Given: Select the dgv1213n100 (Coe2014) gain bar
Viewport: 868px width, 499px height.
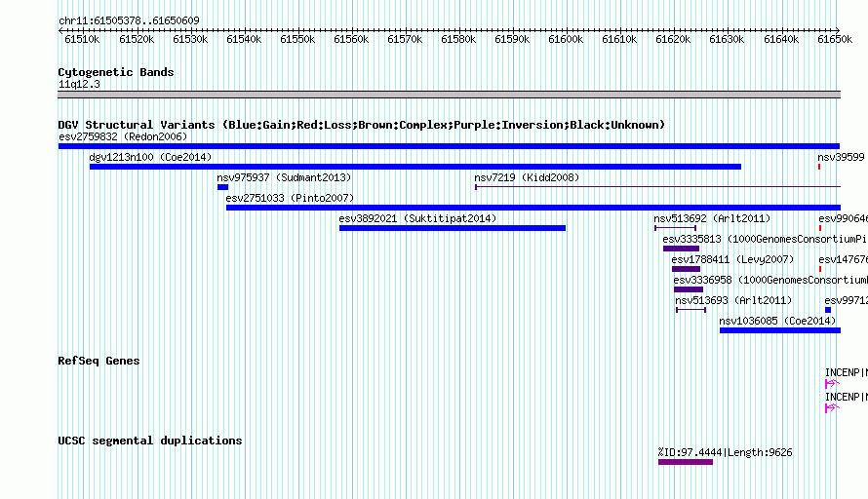Looking at the screenshot, I should point(415,167).
